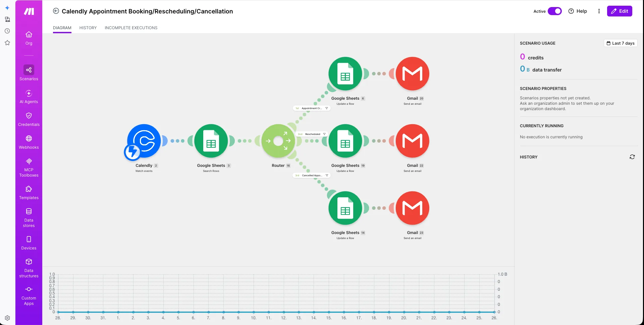Switch to the HISTORY tab

(x=88, y=28)
